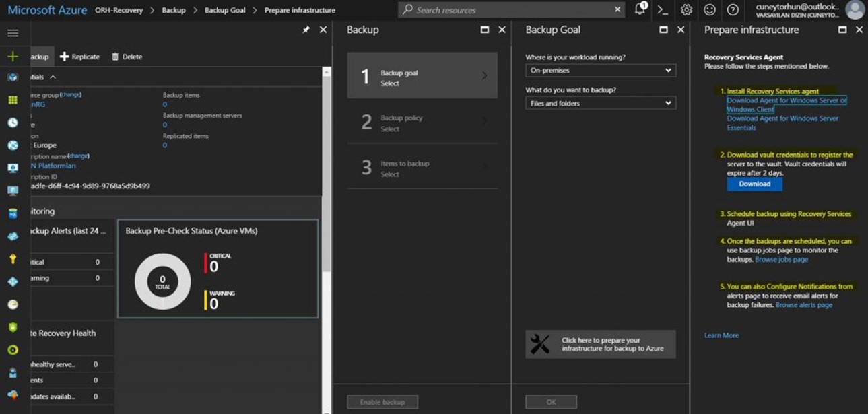Screen dimensions: 868x414
Task: Click the wrench prepare infrastructure tile
Action: (601, 344)
